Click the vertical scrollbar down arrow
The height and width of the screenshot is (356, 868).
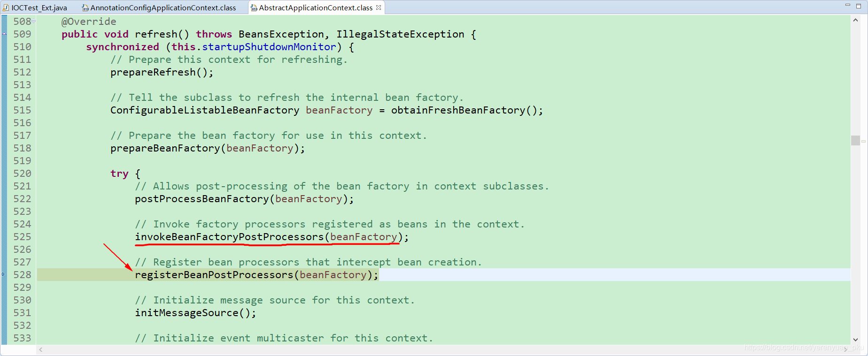pyautogui.click(x=855, y=340)
